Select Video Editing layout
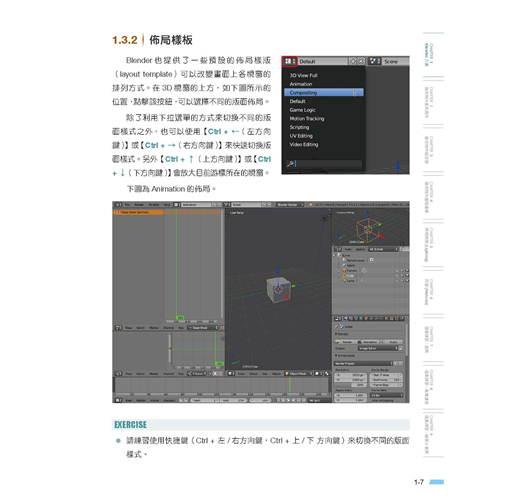Viewport: 520px width, 500px height. click(x=304, y=145)
